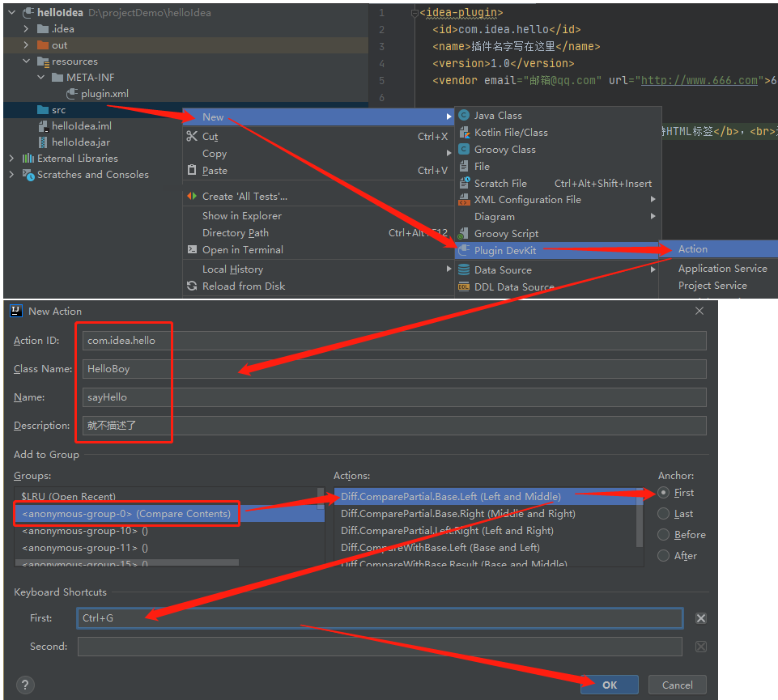
Task: Choose Show in Explorer
Action: [318, 216]
